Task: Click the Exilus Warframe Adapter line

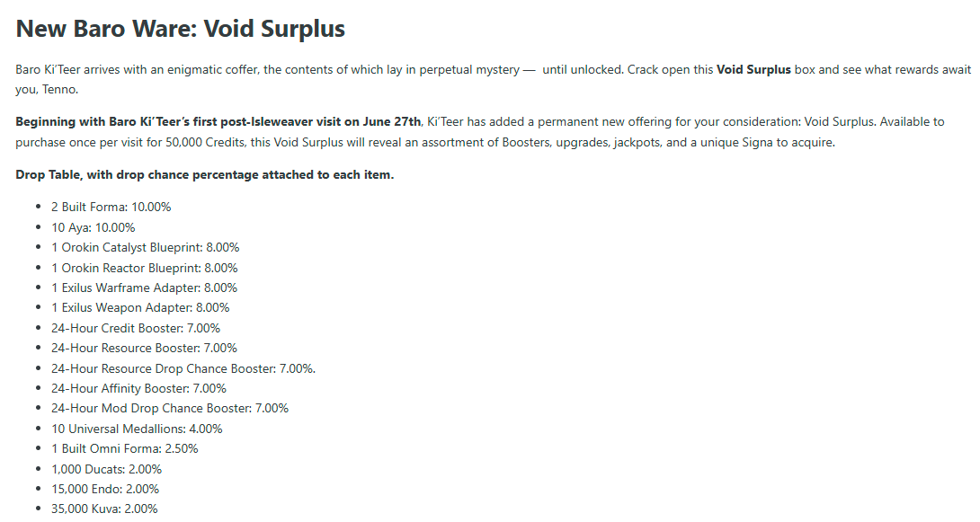Action: pyautogui.click(x=145, y=288)
